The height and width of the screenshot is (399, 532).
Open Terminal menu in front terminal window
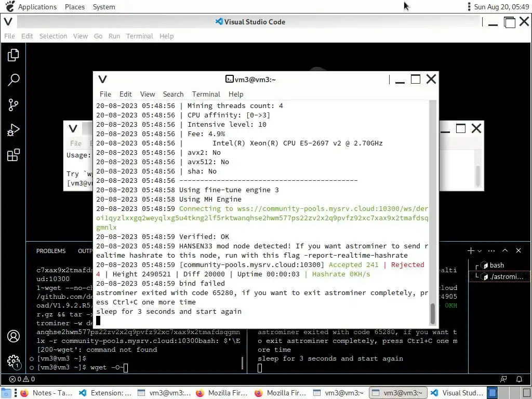click(206, 95)
